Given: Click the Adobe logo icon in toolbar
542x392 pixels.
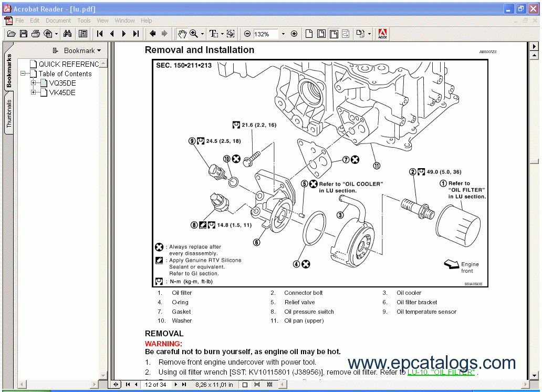Looking at the screenshot, I should coord(382,34).
